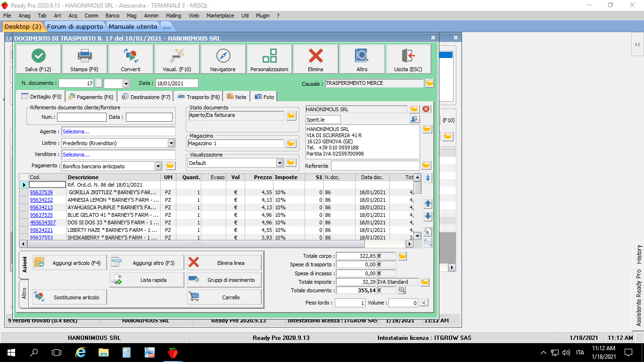This screenshot has width=644, height=362.
Task: Open the Navigatore compass tool
Action: click(x=223, y=59)
